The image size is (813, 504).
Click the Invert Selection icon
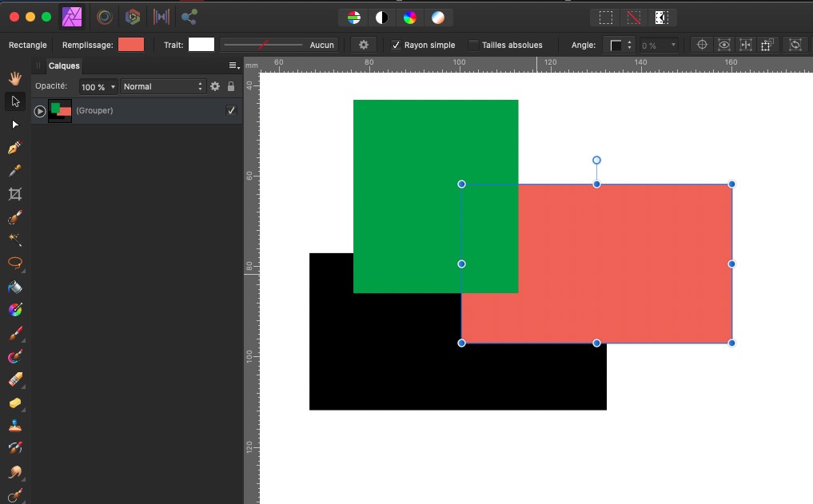coord(662,18)
